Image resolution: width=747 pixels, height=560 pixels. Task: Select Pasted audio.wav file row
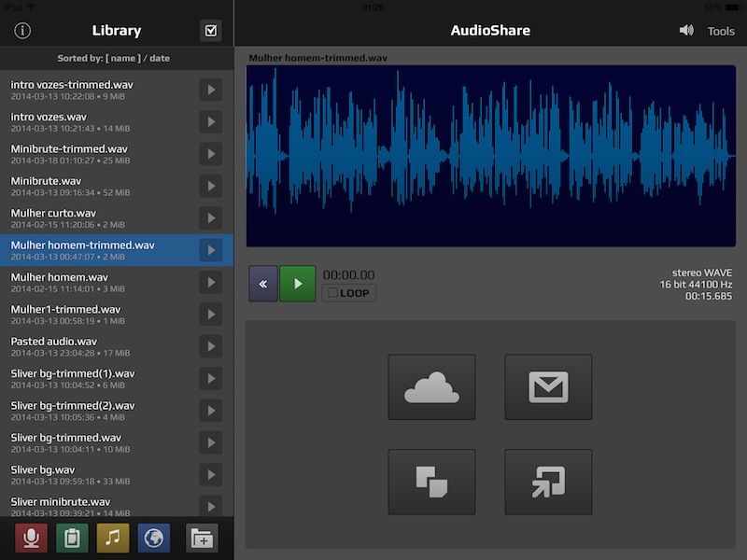click(x=117, y=346)
